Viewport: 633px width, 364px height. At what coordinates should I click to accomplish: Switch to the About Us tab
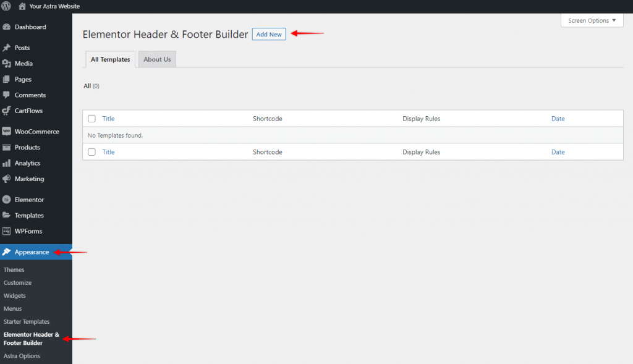pyautogui.click(x=157, y=59)
